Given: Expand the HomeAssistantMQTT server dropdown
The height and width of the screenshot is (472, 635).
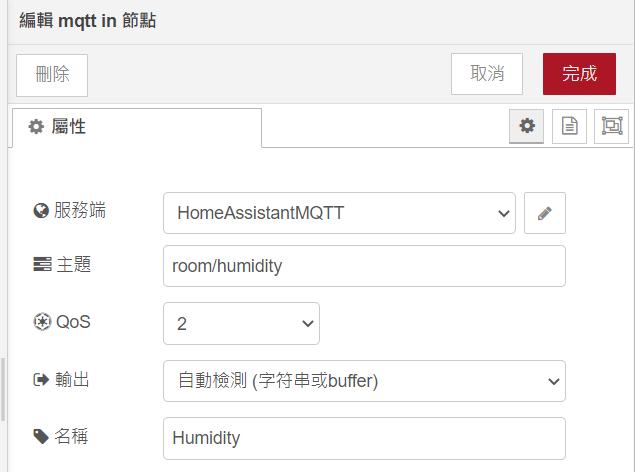Looking at the screenshot, I should click(339, 213).
